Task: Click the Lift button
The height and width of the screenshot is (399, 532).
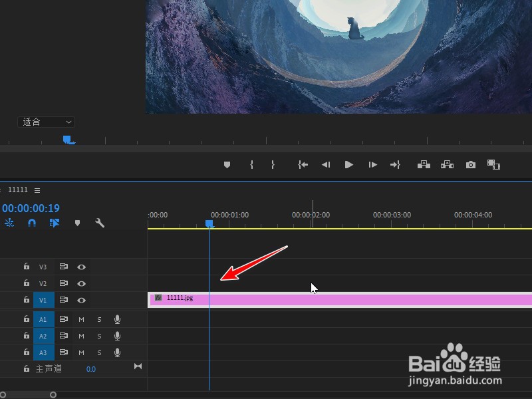Action: click(424, 165)
